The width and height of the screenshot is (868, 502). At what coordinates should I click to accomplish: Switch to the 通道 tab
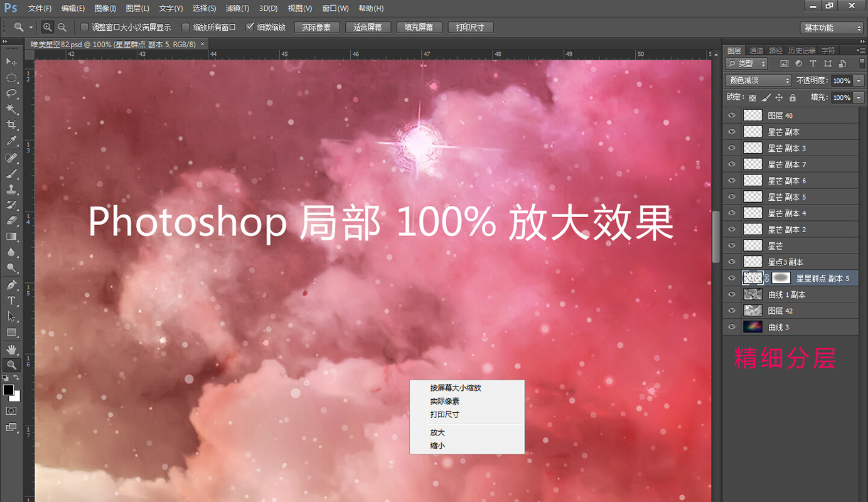[x=756, y=51]
